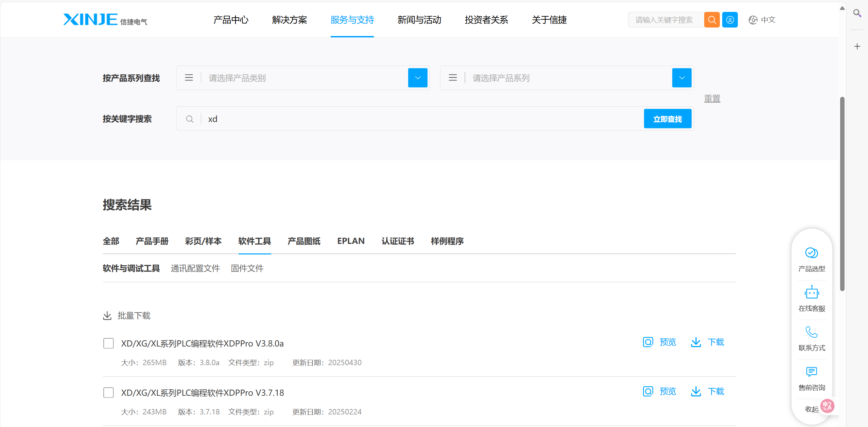Click download icon for XDPPro V3.8.0a
Screen dimensions: 868x427
696,342
